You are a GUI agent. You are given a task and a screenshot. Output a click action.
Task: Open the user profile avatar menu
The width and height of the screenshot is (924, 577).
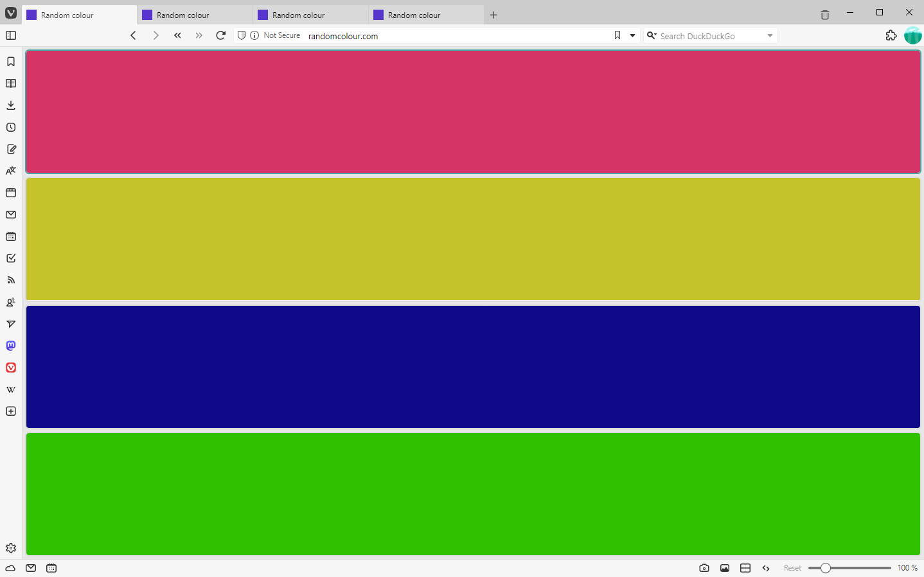pos(913,35)
